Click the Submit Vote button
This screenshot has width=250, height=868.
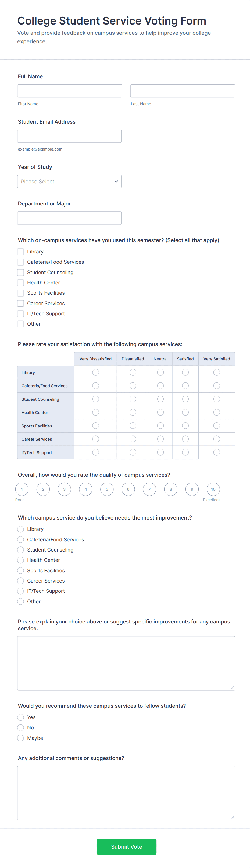click(x=127, y=846)
